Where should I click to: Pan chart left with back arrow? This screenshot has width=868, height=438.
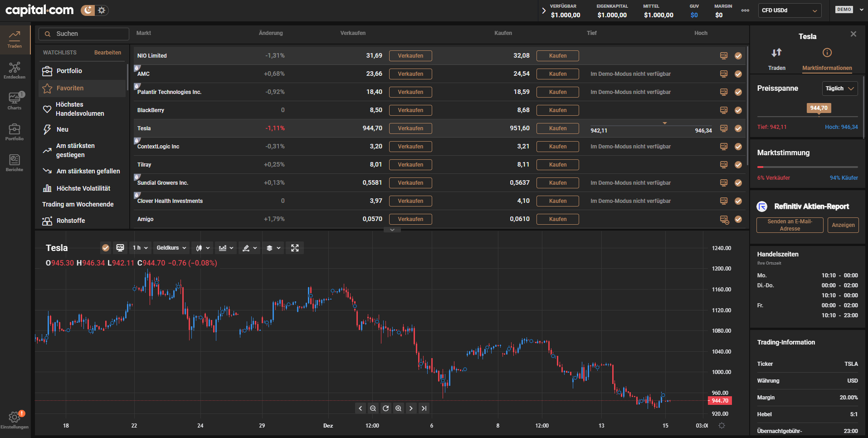[x=361, y=408]
